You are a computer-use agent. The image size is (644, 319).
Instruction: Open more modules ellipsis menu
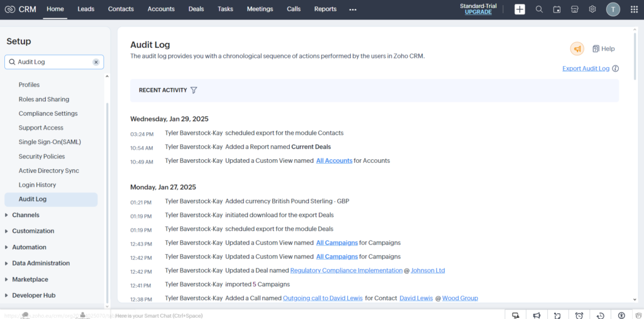click(353, 9)
